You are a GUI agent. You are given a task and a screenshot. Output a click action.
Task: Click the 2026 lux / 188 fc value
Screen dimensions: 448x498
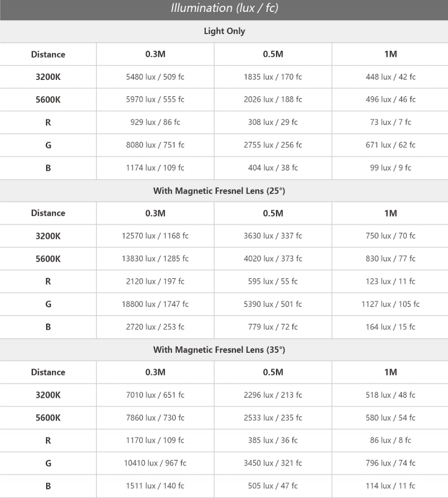click(272, 99)
